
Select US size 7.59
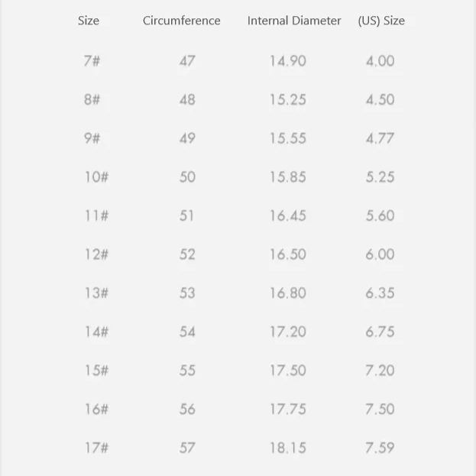tap(380, 448)
